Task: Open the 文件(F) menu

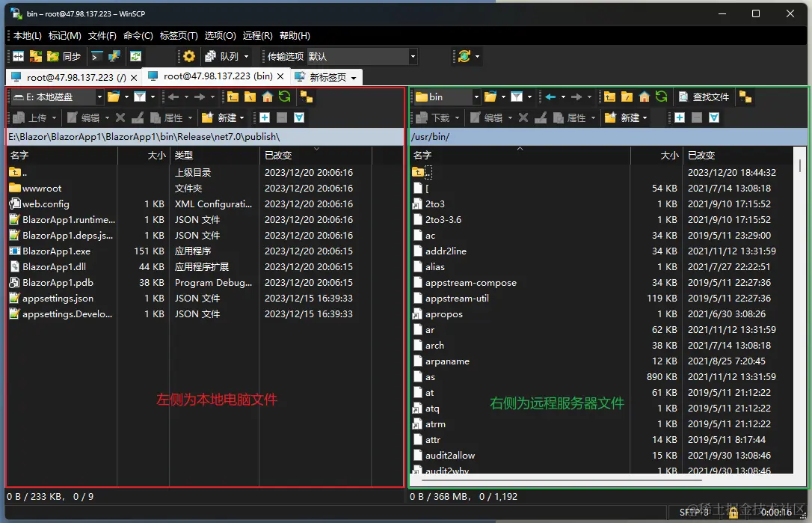Action: tap(102, 35)
